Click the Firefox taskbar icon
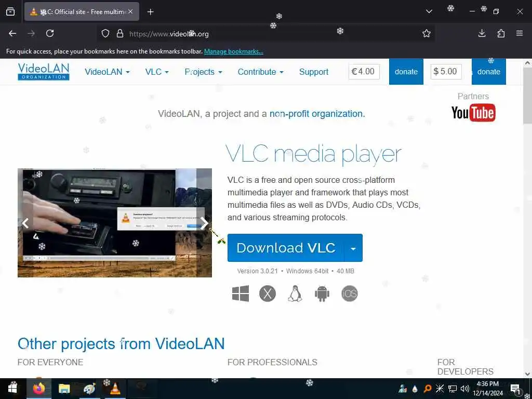532x399 pixels. (x=39, y=389)
